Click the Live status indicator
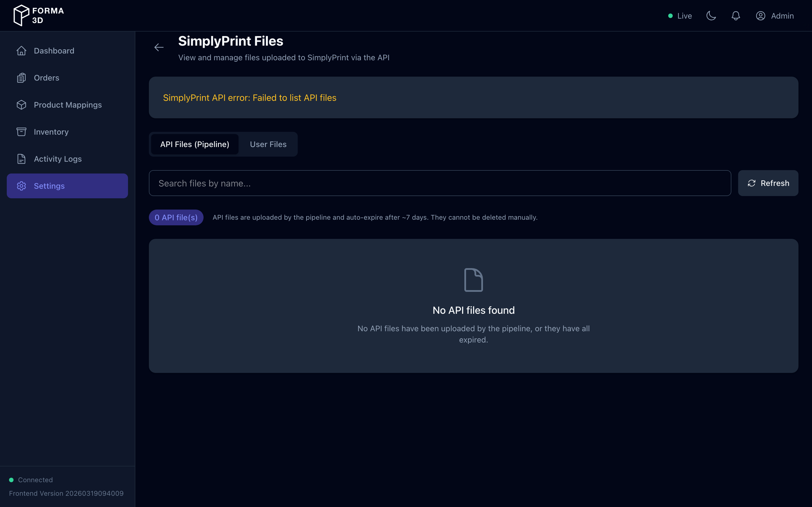The height and width of the screenshot is (507, 812). [679, 15]
